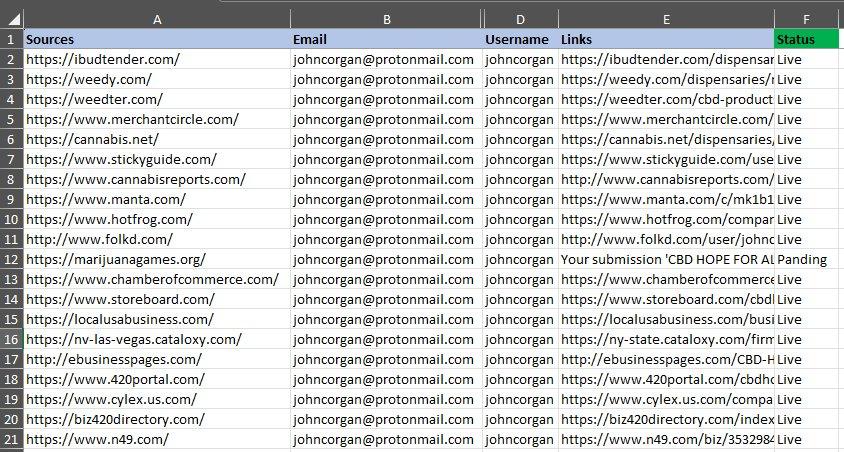Click the Email header cell
The height and width of the screenshot is (452, 844).
[x=386, y=39]
